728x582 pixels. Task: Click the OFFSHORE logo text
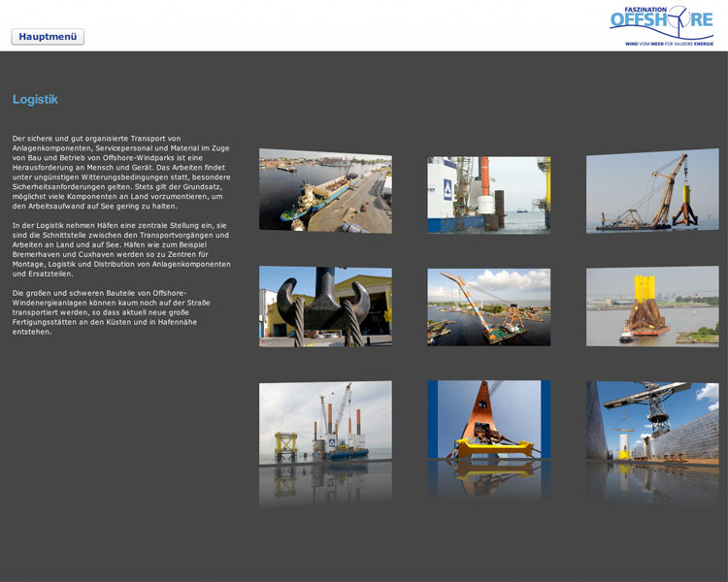coord(660,22)
